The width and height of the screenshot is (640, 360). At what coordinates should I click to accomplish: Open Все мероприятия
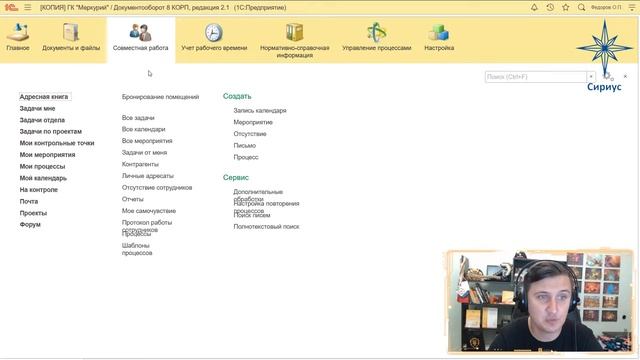tap(147, 141)
